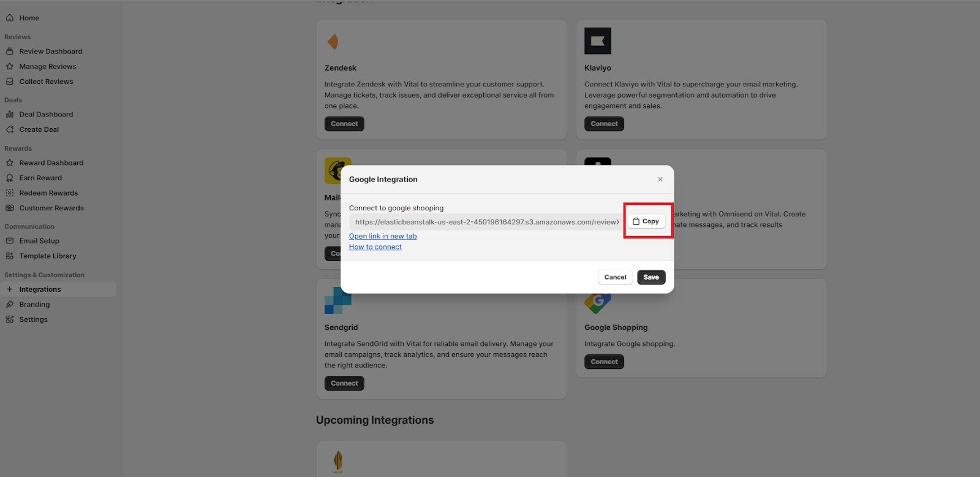
Task: Click the Deal Dashboard chart icon
Action: coord(10,114)
